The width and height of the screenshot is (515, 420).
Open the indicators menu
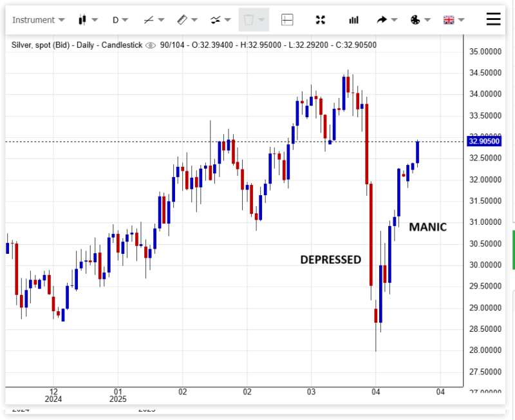click(221, 20)
